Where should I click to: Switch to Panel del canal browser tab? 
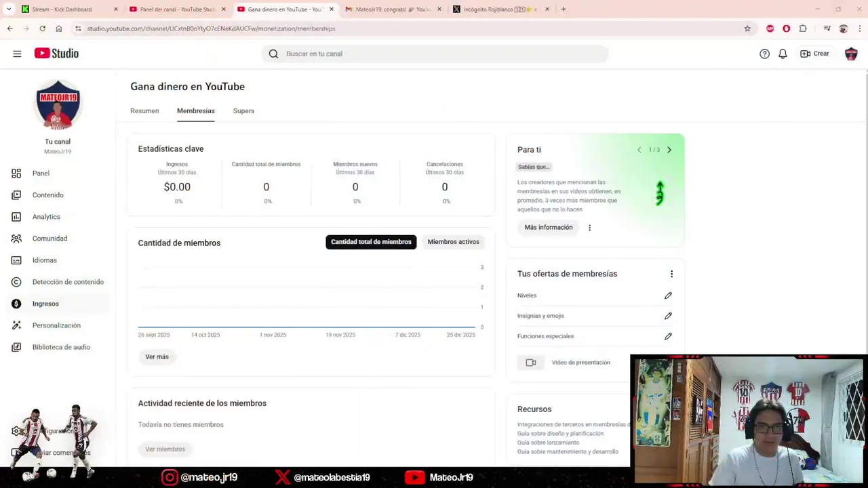tap(176, 9)
